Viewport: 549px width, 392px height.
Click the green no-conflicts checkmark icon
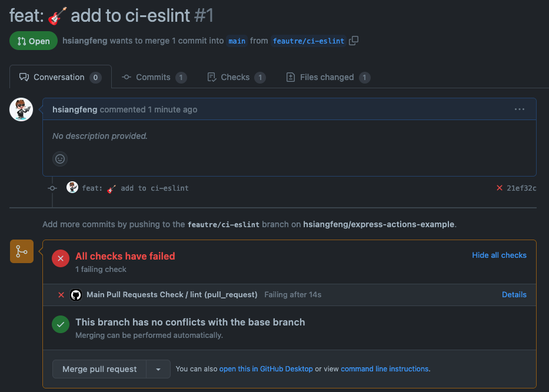61,324
